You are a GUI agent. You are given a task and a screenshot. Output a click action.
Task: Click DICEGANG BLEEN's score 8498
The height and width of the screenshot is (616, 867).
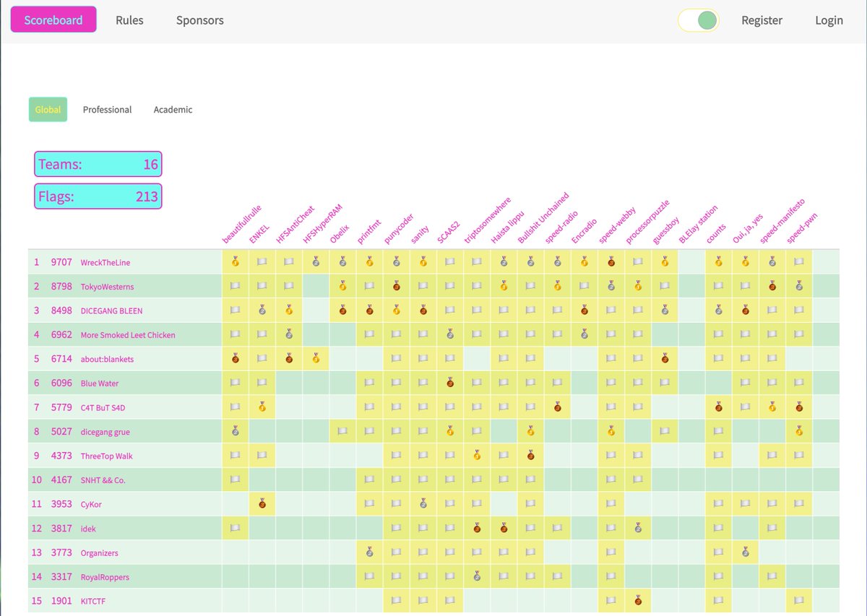[x=61, y=311]
